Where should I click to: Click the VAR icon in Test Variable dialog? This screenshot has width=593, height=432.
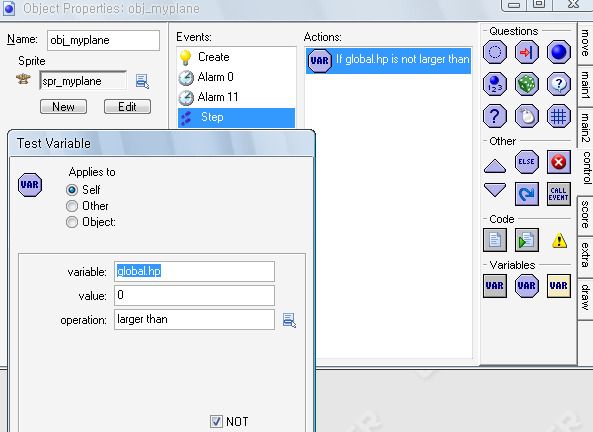click(30, 185)
